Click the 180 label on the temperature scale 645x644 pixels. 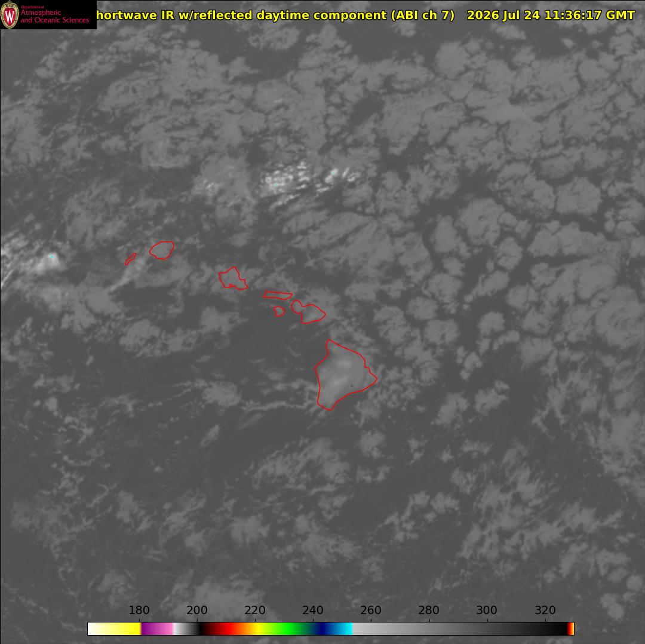[x=139, y=610]
